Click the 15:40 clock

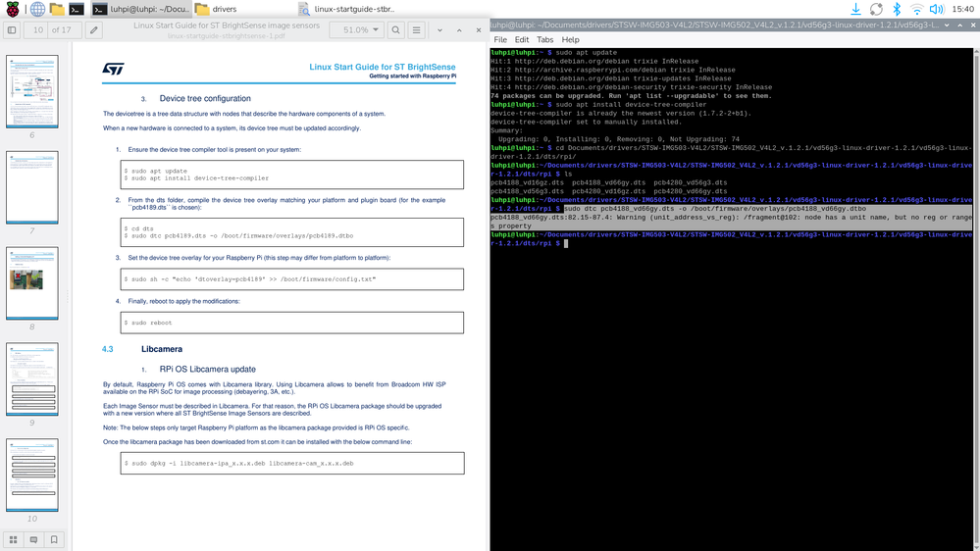coord(962,9)
